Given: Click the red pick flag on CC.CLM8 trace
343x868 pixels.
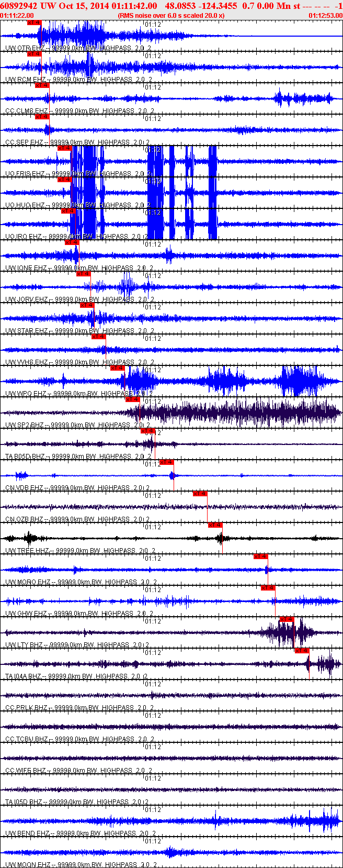Looking at the screenshot, I should click(42, 85).
